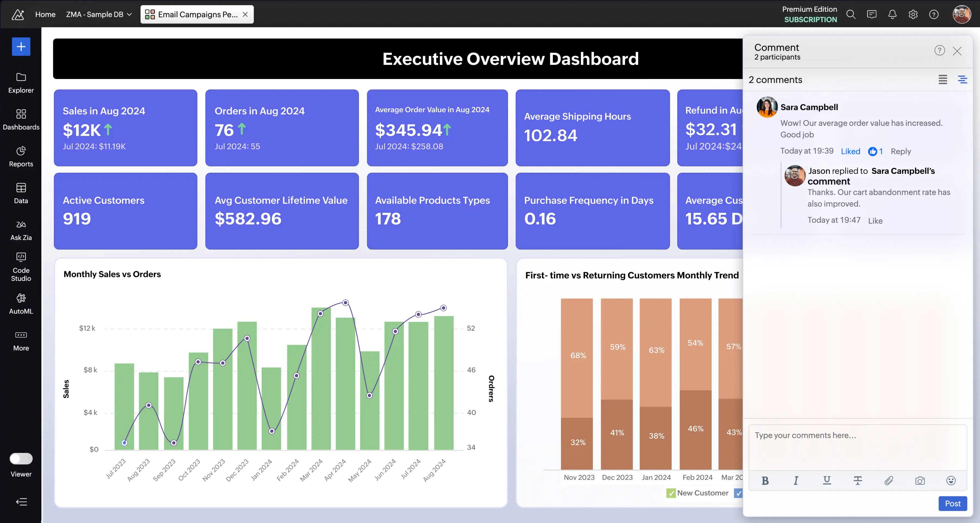Click the Executive Overview Dashboard title
Viewport: 980px width, 523px height.
tap(510, 59)
